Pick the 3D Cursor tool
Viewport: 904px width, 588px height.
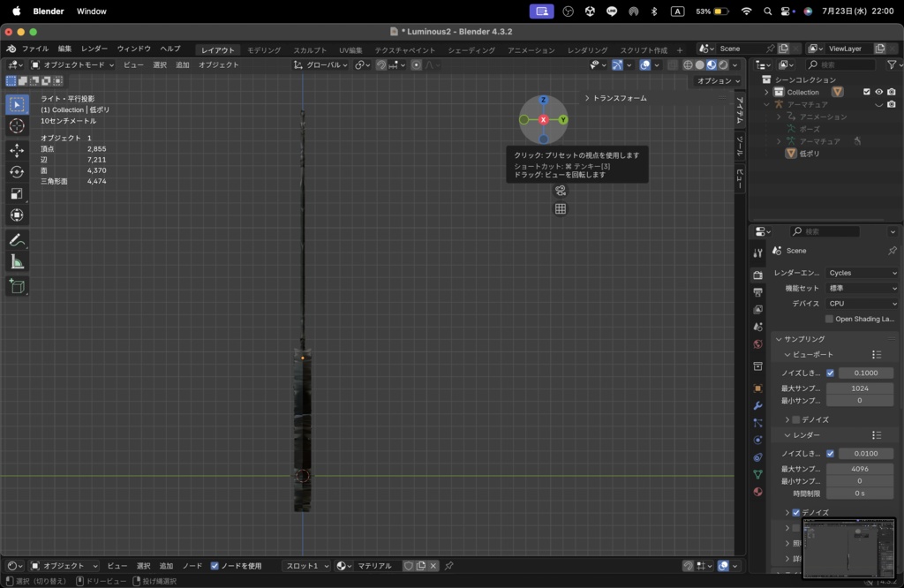[x=17, y=126]
